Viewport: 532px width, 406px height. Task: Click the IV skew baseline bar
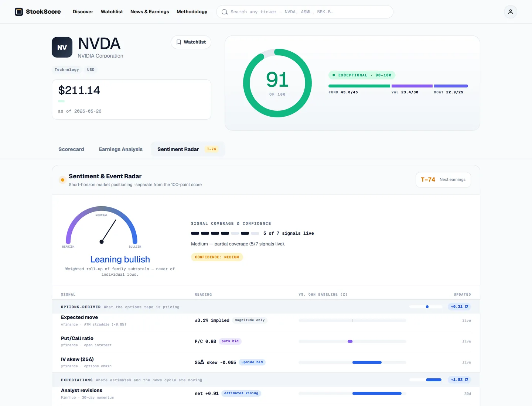352,362
